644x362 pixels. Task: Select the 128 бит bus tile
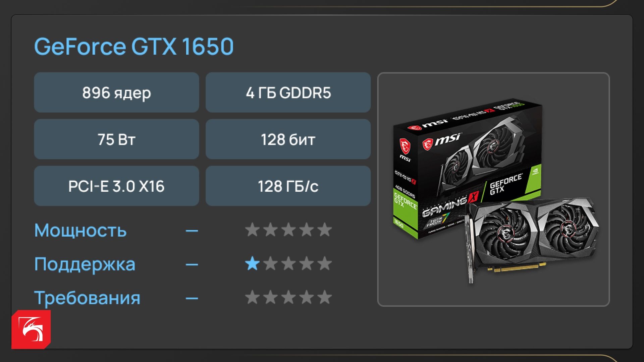288,139
